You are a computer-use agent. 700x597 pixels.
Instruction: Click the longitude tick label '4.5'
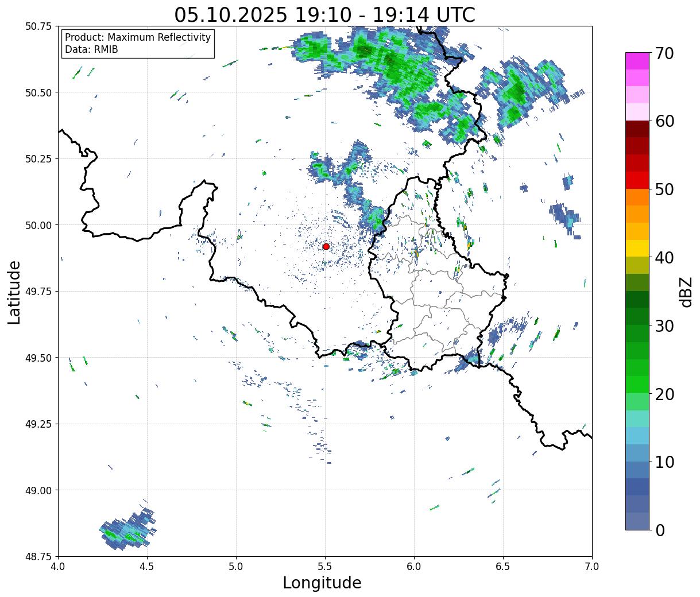(x=147, y=567)
